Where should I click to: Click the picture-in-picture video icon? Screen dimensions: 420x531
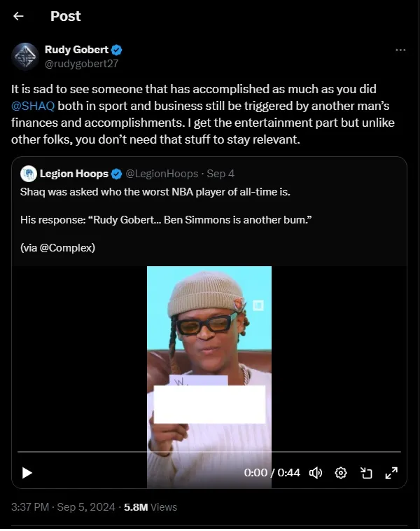point(366,473)
